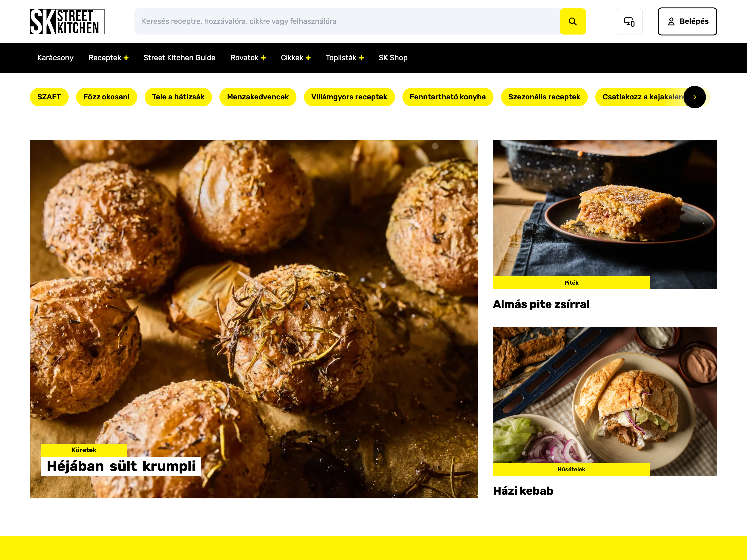Select the Villámgyors receptek tag
The image size is (747, 560).
pos(349,97)
